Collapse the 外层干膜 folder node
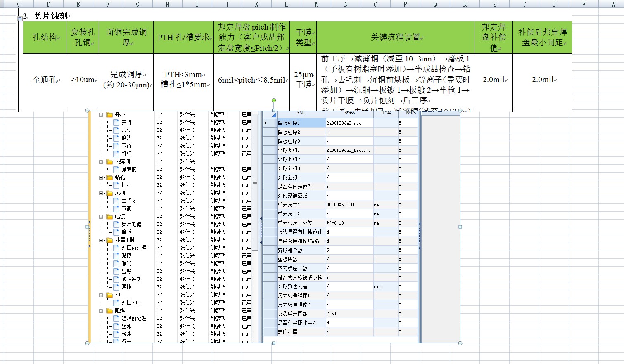Screen dimensions: 624x364 tap(101, 240)
